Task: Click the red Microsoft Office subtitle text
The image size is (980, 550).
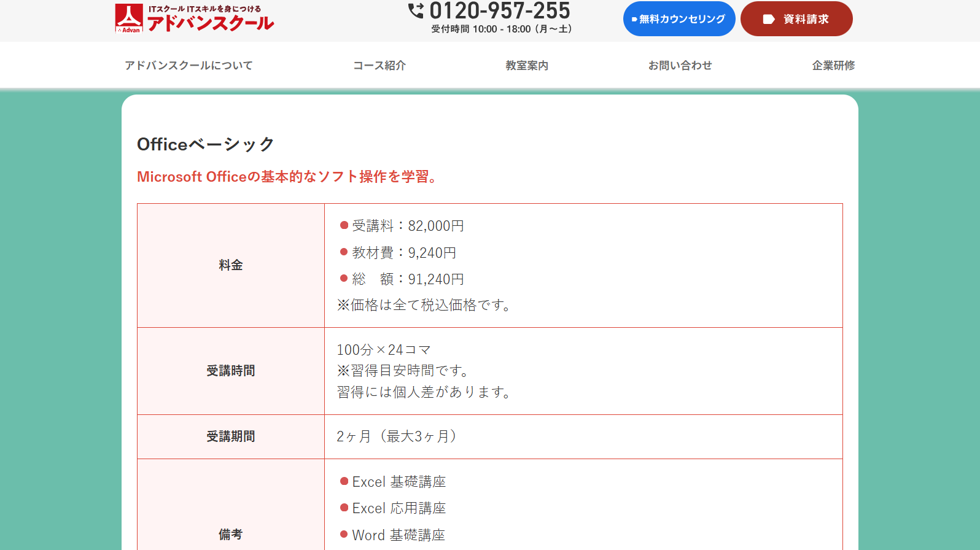Action: [287, 177]
